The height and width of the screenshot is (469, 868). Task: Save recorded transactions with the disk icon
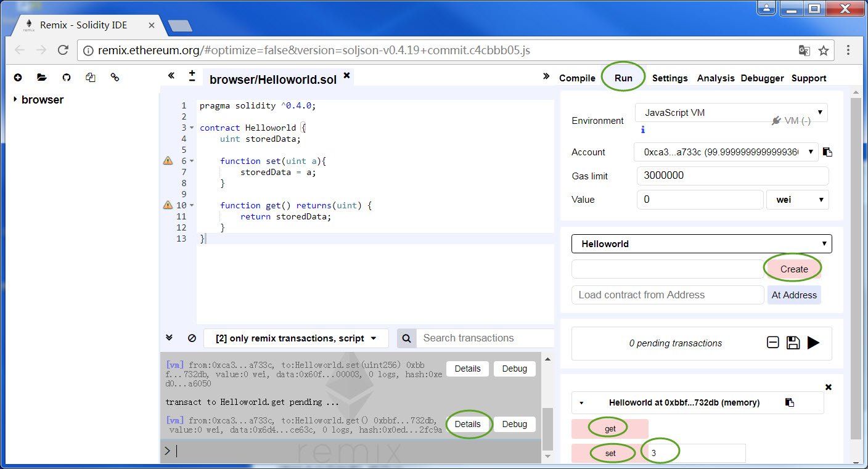click(x=793, y=343)
